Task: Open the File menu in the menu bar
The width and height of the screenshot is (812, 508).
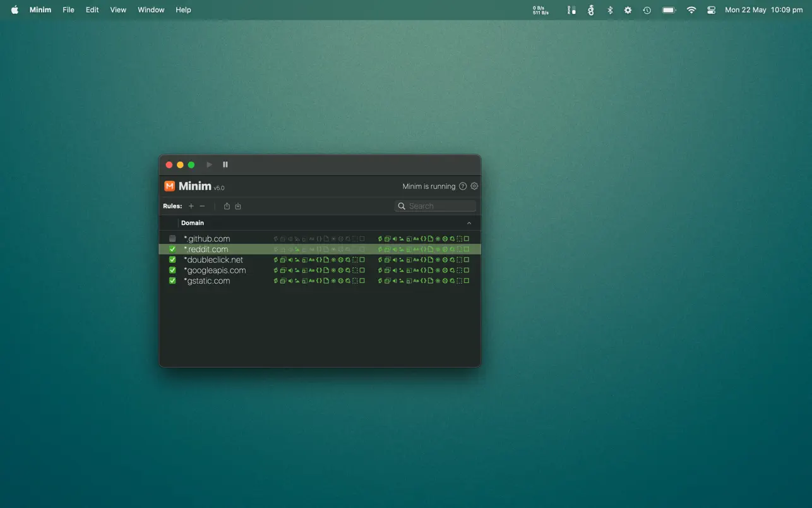Action: tap(68, 9)
